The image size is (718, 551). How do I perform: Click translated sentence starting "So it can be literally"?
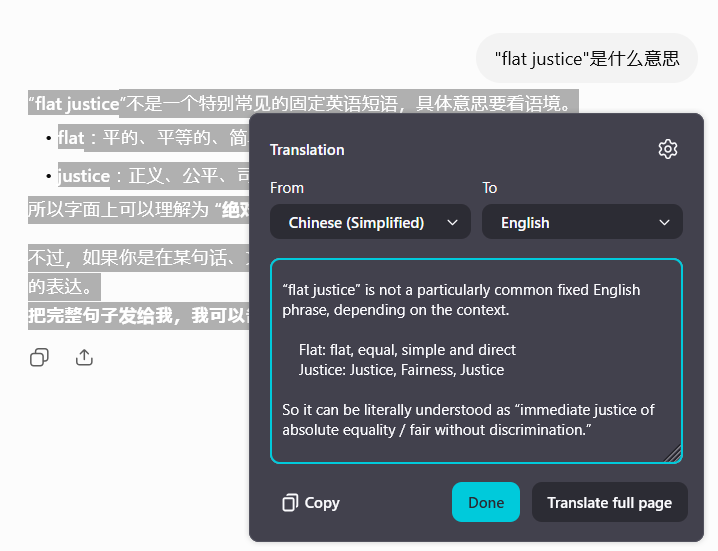click(468, 420)
